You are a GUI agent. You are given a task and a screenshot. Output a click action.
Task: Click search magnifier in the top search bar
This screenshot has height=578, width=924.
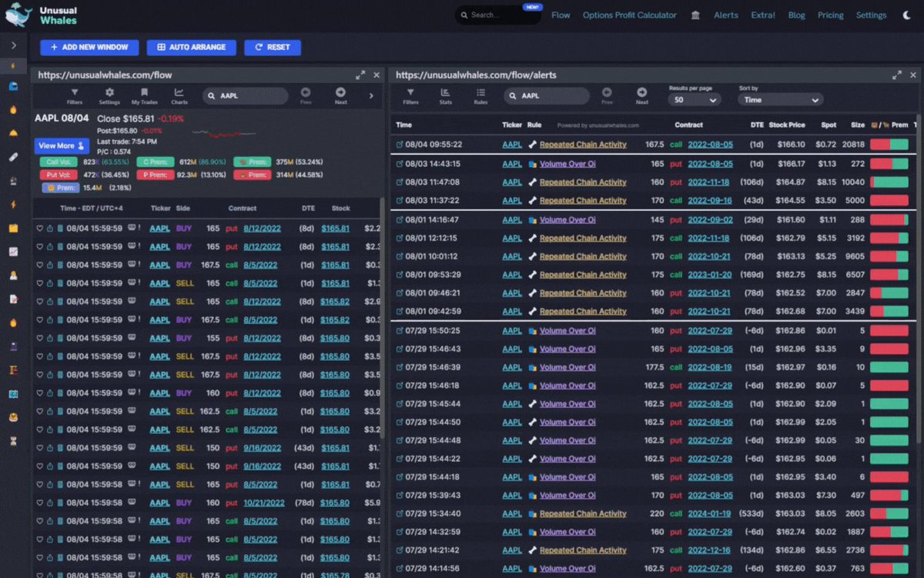464,15
